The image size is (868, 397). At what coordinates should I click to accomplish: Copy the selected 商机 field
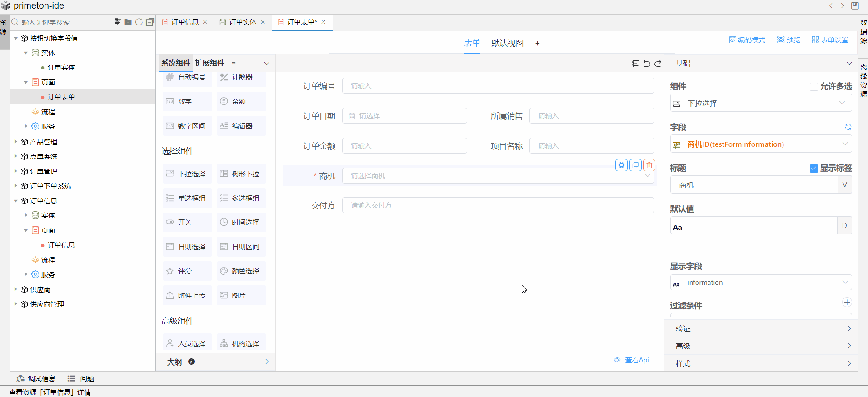point(635,165)
